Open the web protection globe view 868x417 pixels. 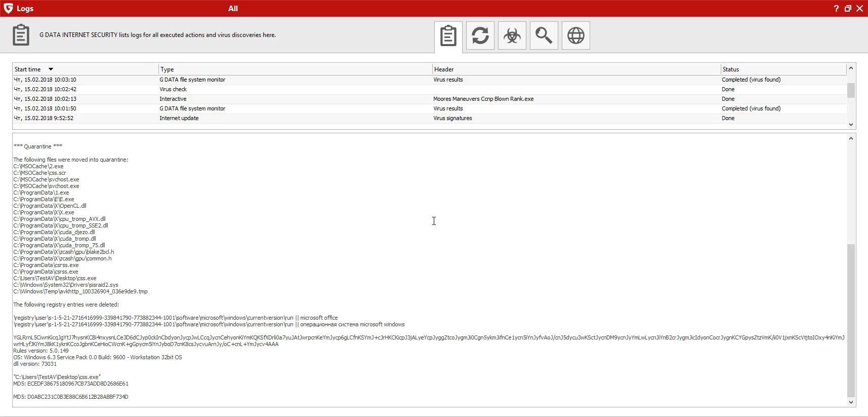tap(576, 35)
